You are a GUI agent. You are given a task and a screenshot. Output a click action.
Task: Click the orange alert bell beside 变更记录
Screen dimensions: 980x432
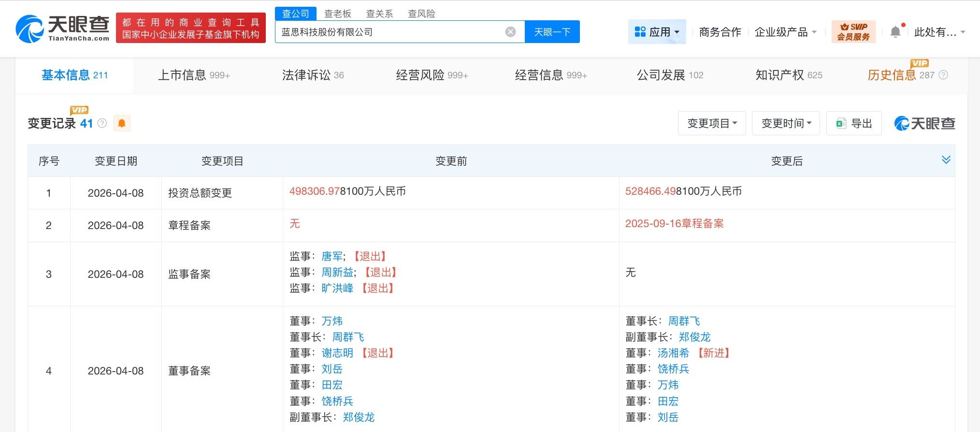tap(122, 123)
